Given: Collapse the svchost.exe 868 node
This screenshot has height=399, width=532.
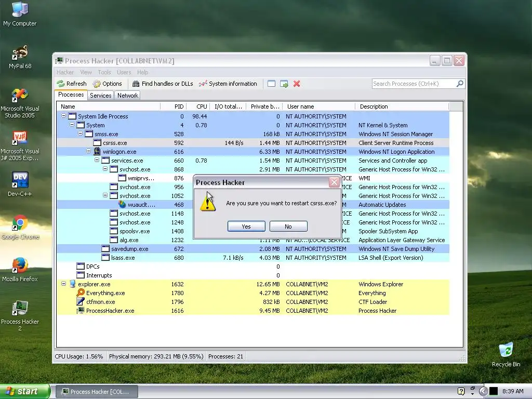Looking at the screenshot, I should coord(105,169).
